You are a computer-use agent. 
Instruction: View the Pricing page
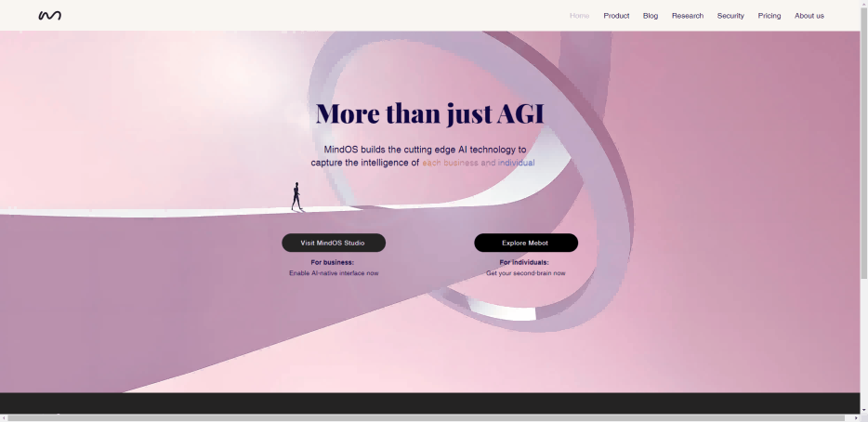pos(769,16)
